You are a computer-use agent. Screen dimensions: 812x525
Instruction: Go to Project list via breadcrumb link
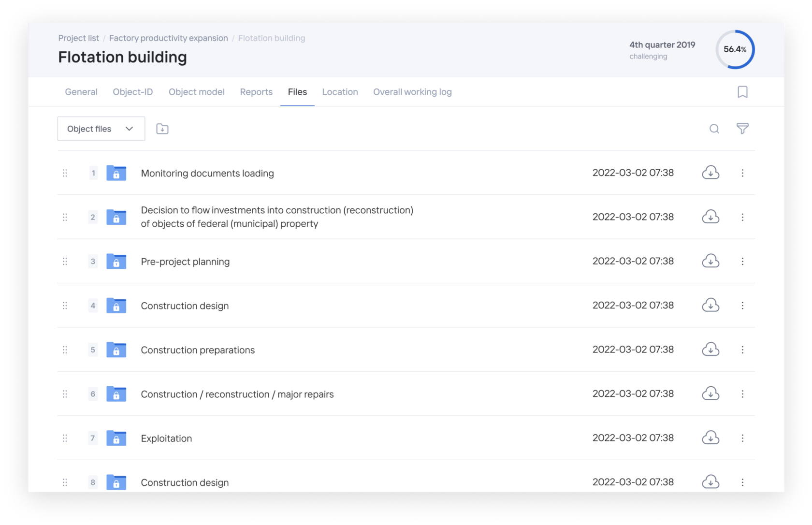78,38
